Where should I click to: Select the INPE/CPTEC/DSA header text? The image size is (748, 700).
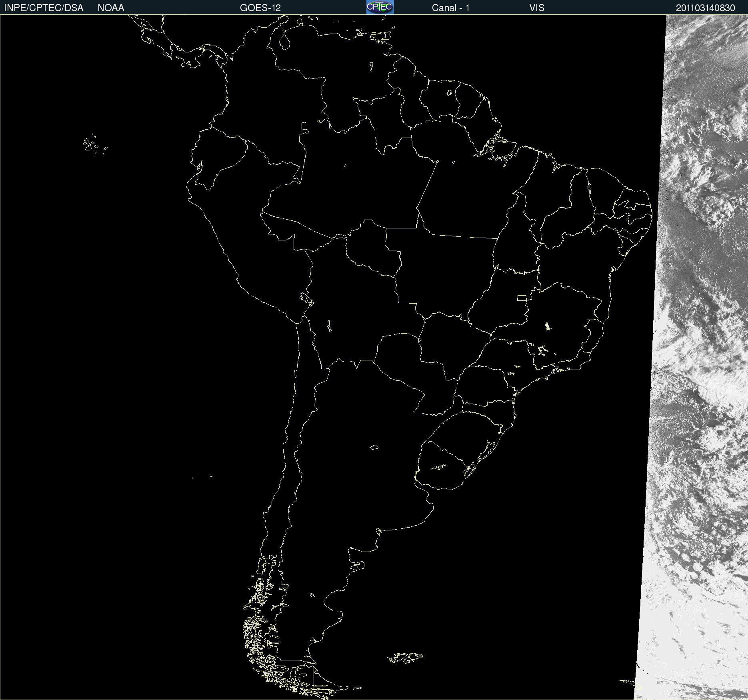click(44, 8)
